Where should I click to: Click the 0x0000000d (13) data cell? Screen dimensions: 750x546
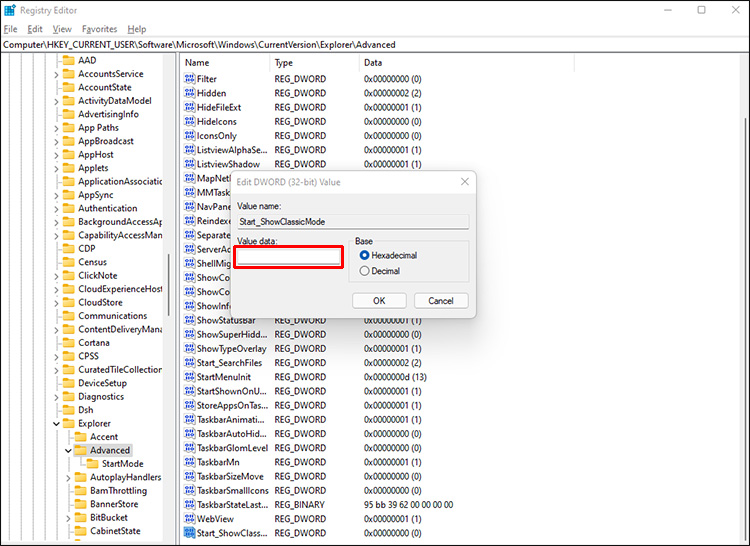pyautogui.click(x=395, y=377)
